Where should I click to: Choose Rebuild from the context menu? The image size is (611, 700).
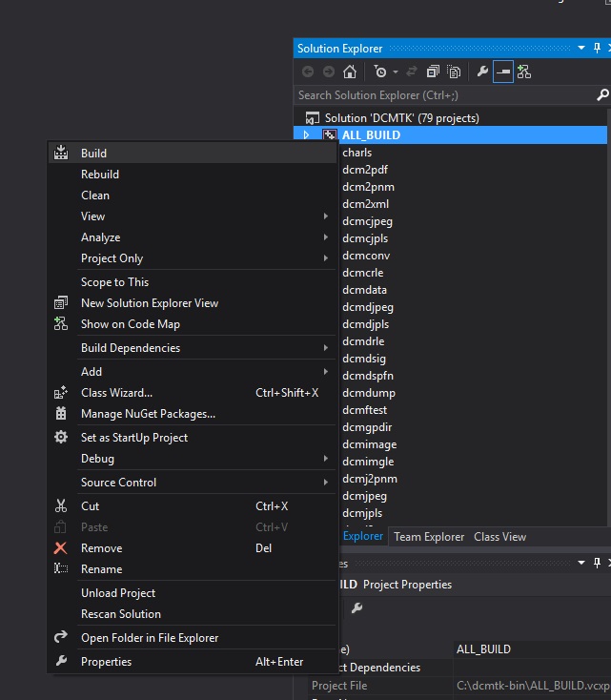[192, 175]
